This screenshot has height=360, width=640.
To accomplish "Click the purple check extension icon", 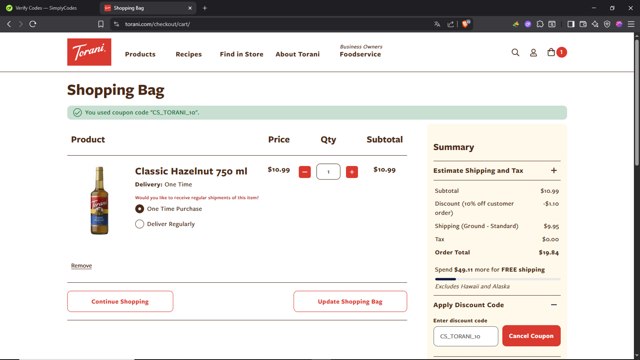I will pos(528,24).
